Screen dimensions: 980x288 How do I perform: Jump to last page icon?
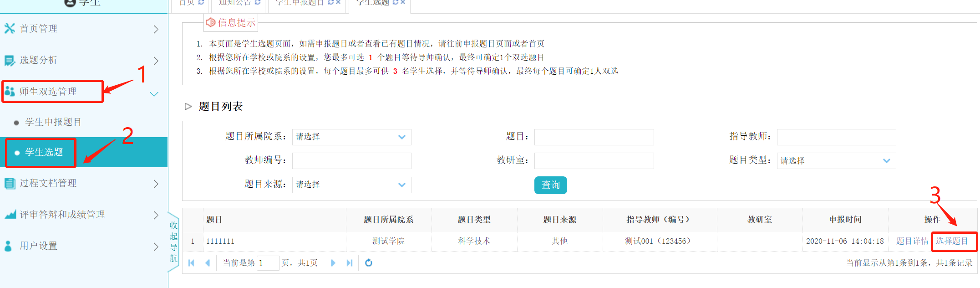[x=350, y=263]
